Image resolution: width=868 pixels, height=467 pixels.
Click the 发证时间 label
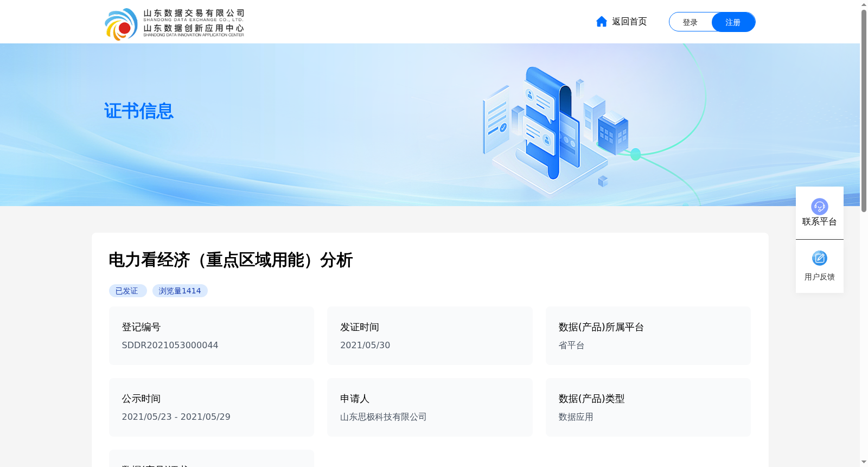click(x=360, y=327)
